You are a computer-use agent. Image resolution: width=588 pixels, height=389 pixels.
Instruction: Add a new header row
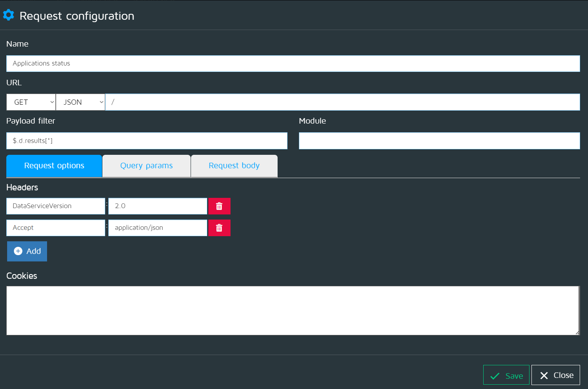[27, 251]
